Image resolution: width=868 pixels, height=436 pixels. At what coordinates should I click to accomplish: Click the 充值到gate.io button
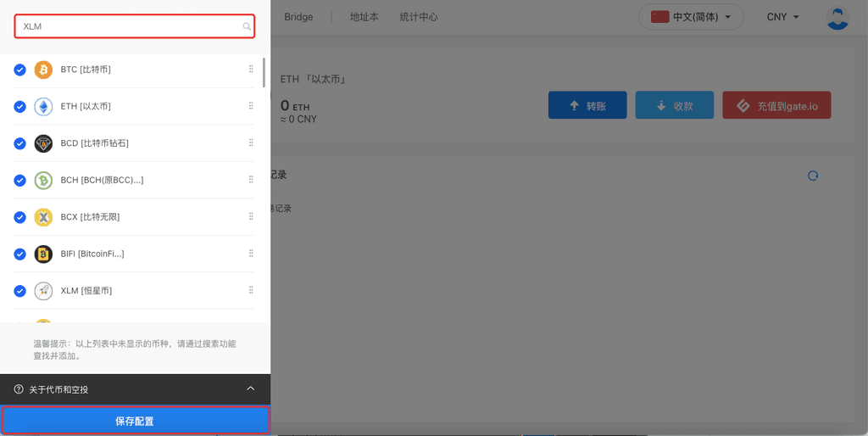pyautogui.click(x=776, y=106)
